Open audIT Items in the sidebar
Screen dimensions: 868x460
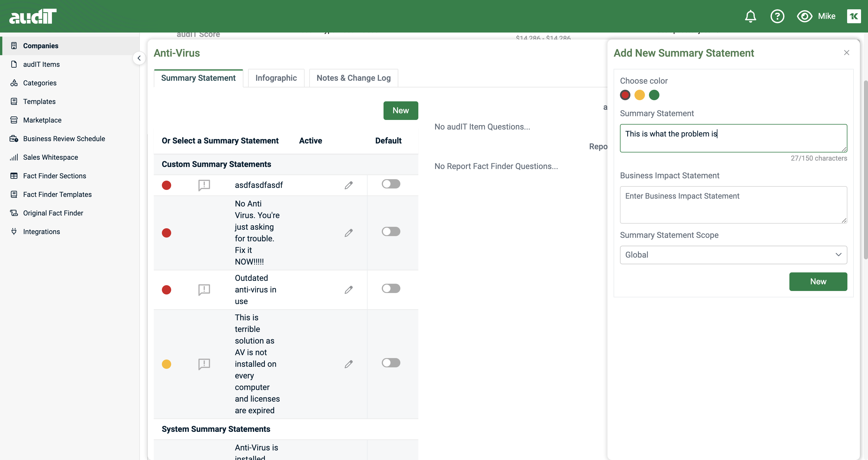(70, 64)
